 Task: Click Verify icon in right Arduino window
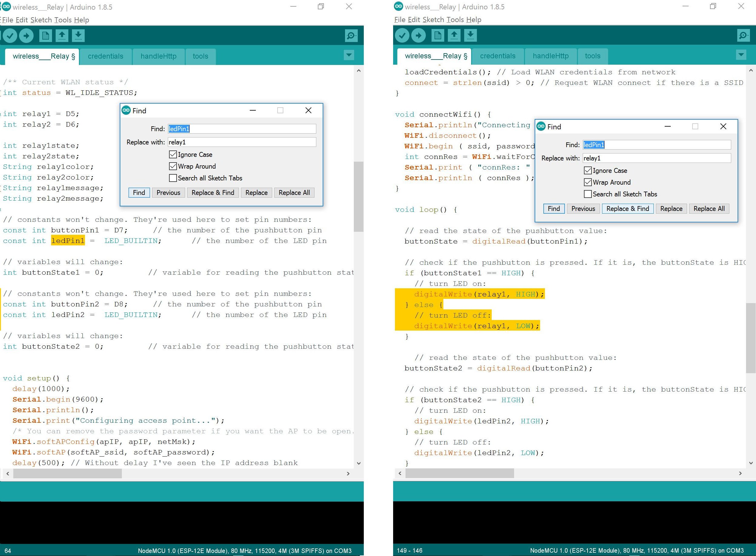click(402, 35)
